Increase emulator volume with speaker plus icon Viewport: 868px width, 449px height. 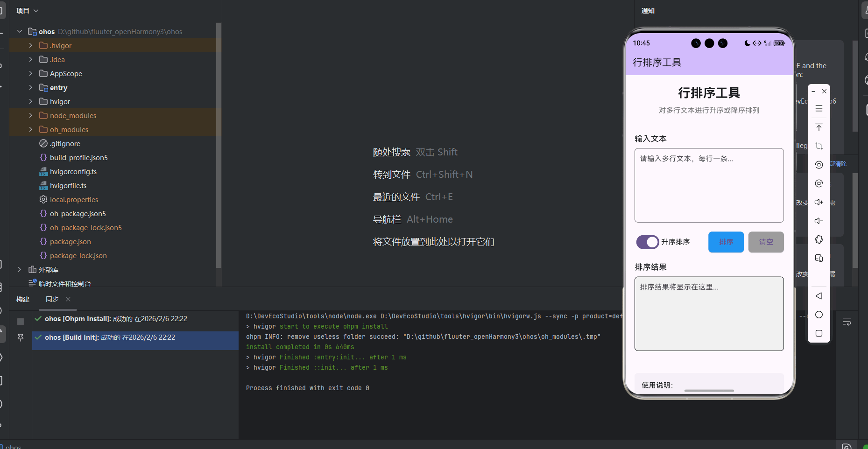coord(819,202)
